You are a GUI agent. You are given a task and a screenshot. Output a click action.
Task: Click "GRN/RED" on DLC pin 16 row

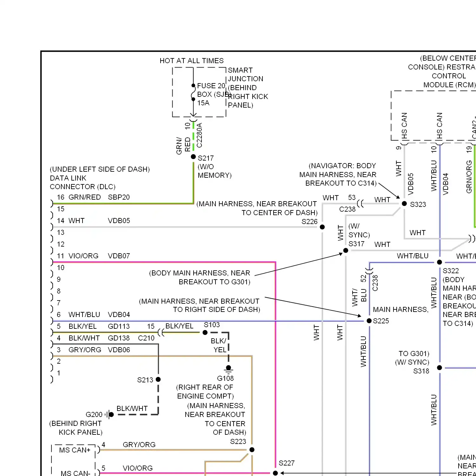click(x=85, y=197)
